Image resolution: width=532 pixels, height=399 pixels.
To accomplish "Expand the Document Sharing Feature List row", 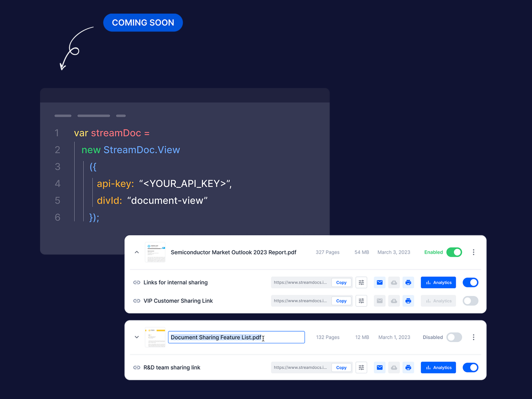I will (136, 337).
